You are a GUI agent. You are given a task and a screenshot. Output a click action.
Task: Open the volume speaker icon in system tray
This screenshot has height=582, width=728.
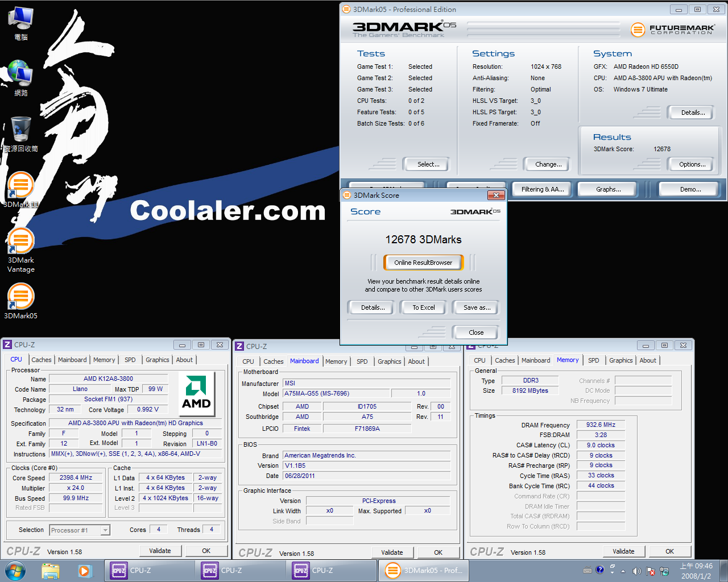coord(636,571)
